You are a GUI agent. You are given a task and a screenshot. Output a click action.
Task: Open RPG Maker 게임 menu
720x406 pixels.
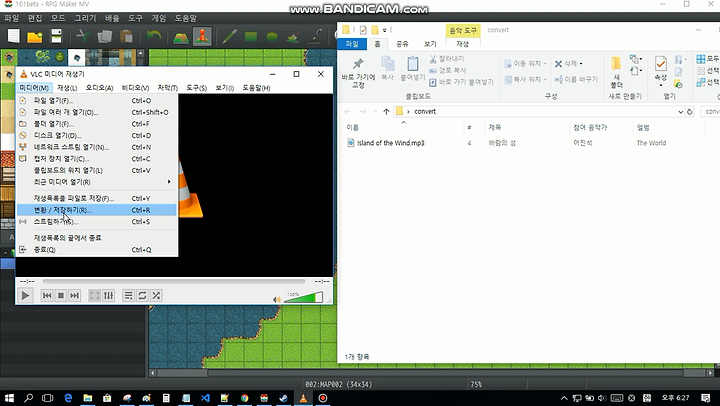point(158,18)
